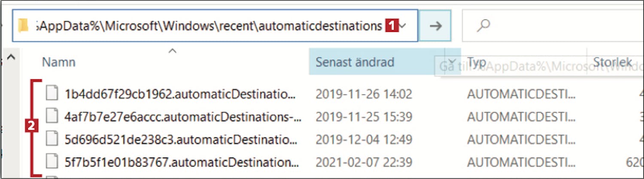Sort files by the Storlek column
The height and width of the screenshot is (179, 644).
pos(612,62)
